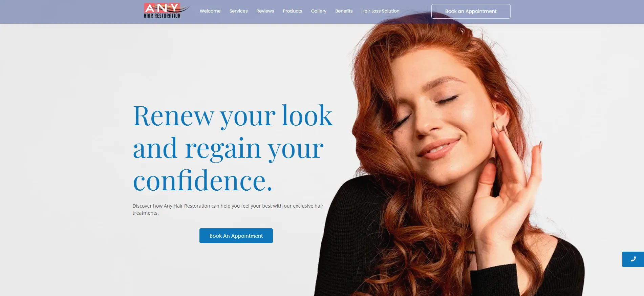Click the 'and regain your' headline line
Image resolution: width=644 pixels, height=296 pixels.
pos(228,148)
